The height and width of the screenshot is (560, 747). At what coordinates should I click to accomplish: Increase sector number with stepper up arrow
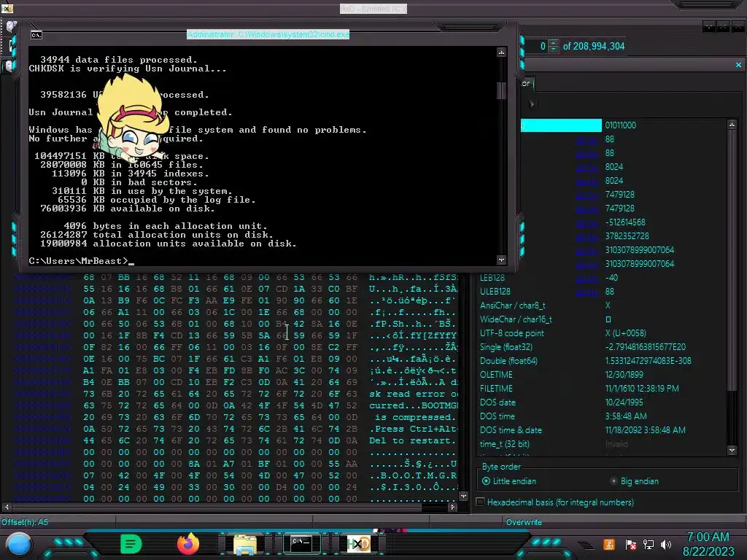[553, 43]
